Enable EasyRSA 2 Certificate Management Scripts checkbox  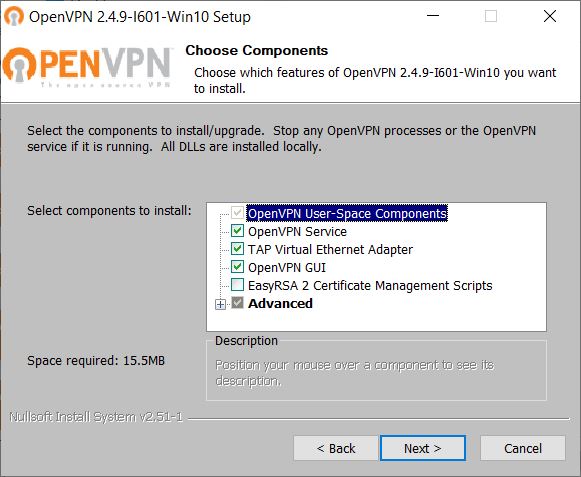point(237,285)
